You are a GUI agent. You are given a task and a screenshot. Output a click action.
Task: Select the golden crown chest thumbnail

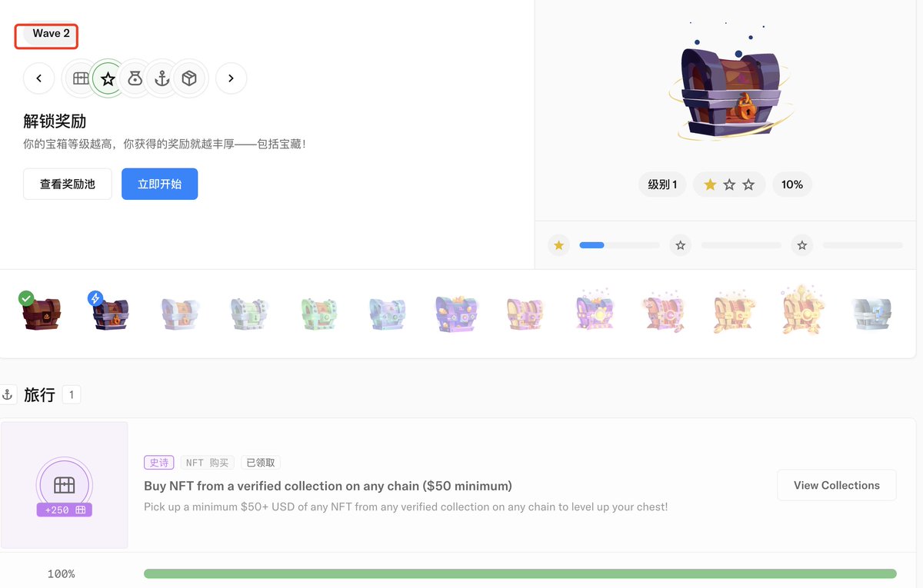pyautogui.click(x=802, y=311)
